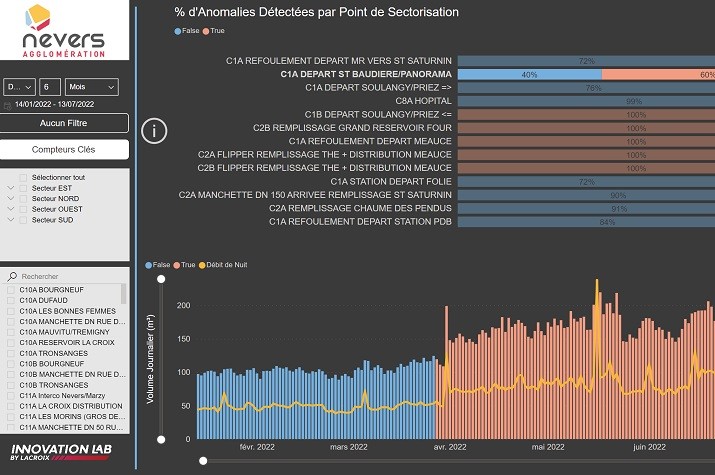Click the Débit de Nuit legend dot
The image size is (715, 475).
tap(202, 265)
